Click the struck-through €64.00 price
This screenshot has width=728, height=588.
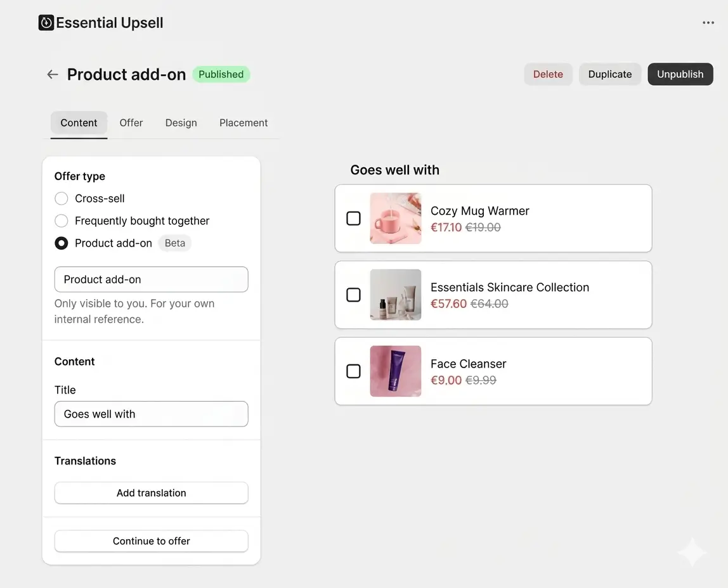click(x=490, y=304)
